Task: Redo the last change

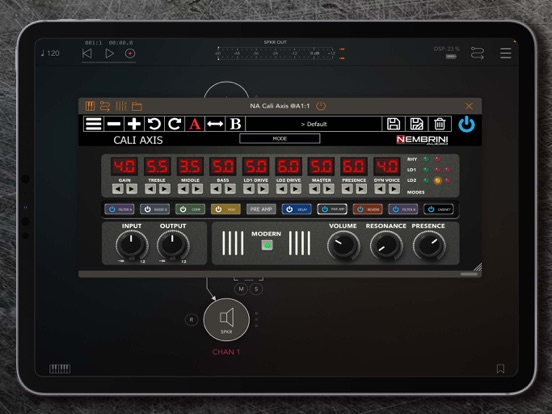Action: click(x=175, y=124)
